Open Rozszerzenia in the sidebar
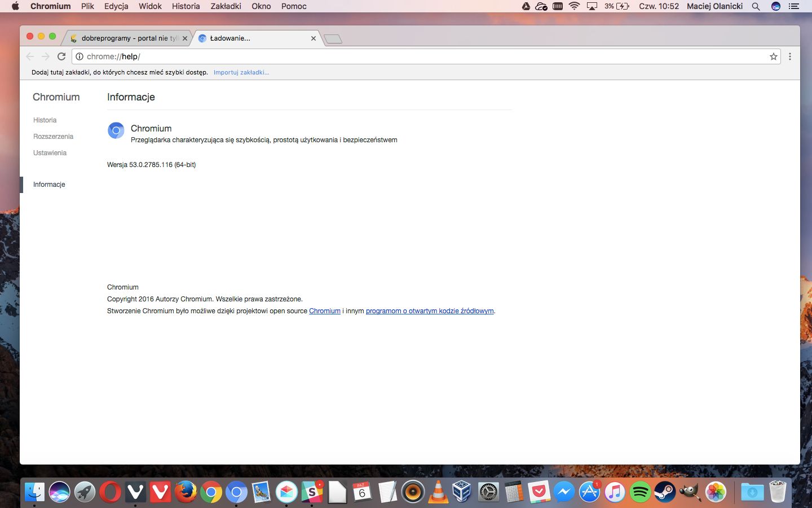This screenshot has width=812, height=508. (x=53, y=137)
